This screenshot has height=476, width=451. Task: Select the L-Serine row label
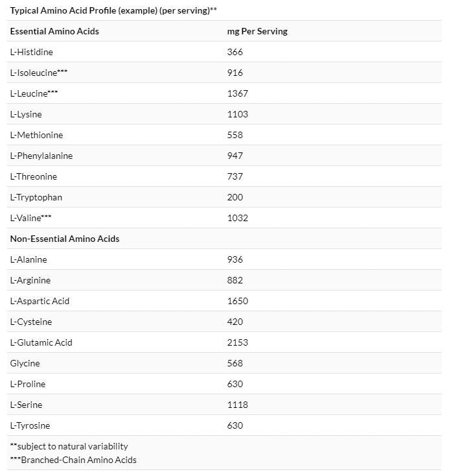pyautogui.click(x=27, y=405)
